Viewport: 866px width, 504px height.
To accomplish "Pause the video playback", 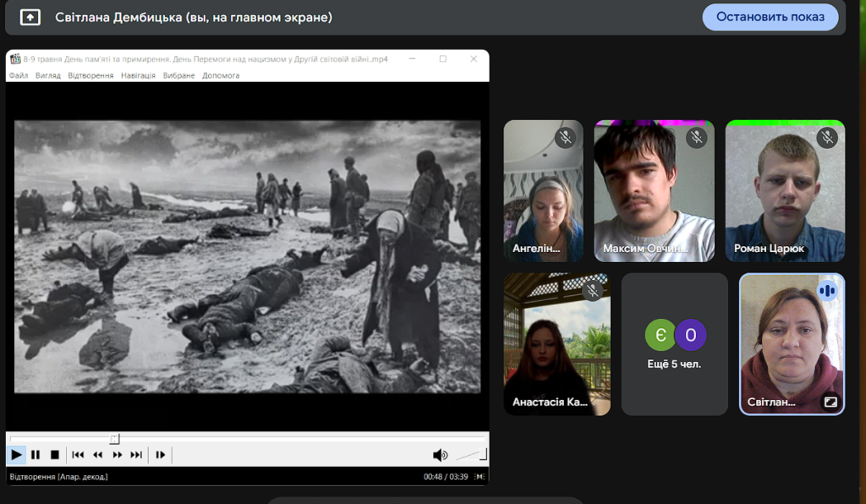I will (x=36, y=455).
